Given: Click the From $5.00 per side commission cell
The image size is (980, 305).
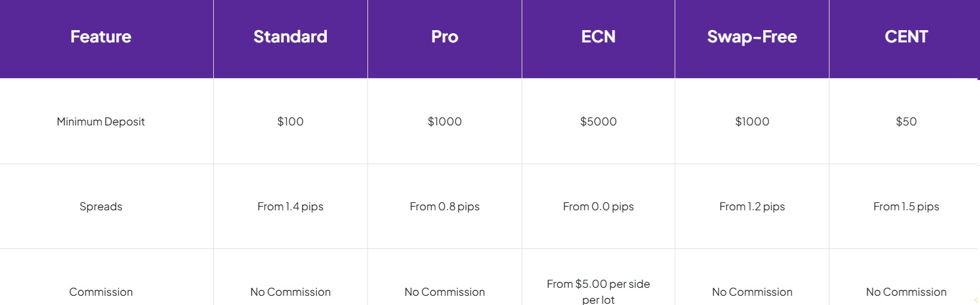Looking at the screenshot, I should coord(598,291).
